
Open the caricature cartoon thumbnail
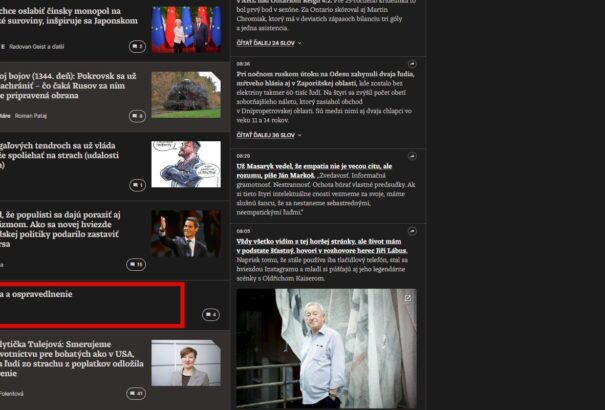pyautogui.click(x=186, y=164)
